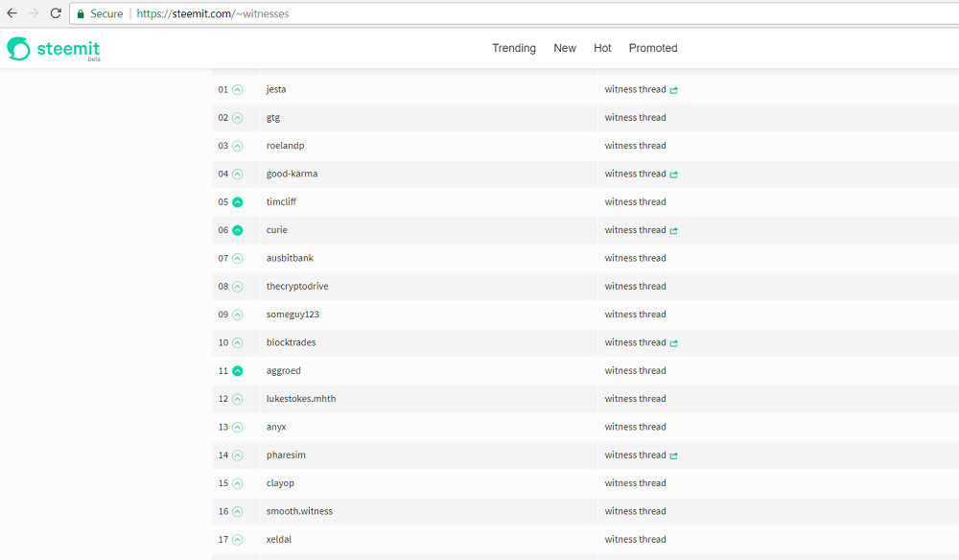Upvote witness jesta in row 01
Viewport: 959px width, 560px height.
tap(238, 90)
